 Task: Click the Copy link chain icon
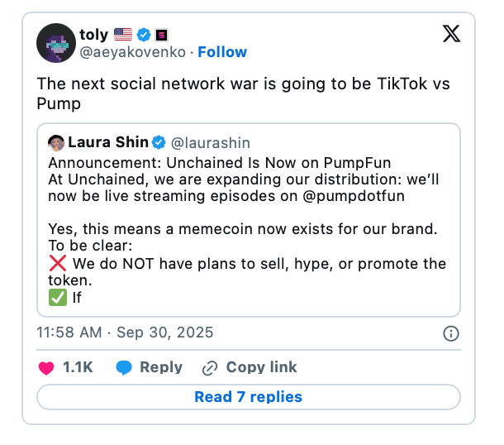coord(210,367)
